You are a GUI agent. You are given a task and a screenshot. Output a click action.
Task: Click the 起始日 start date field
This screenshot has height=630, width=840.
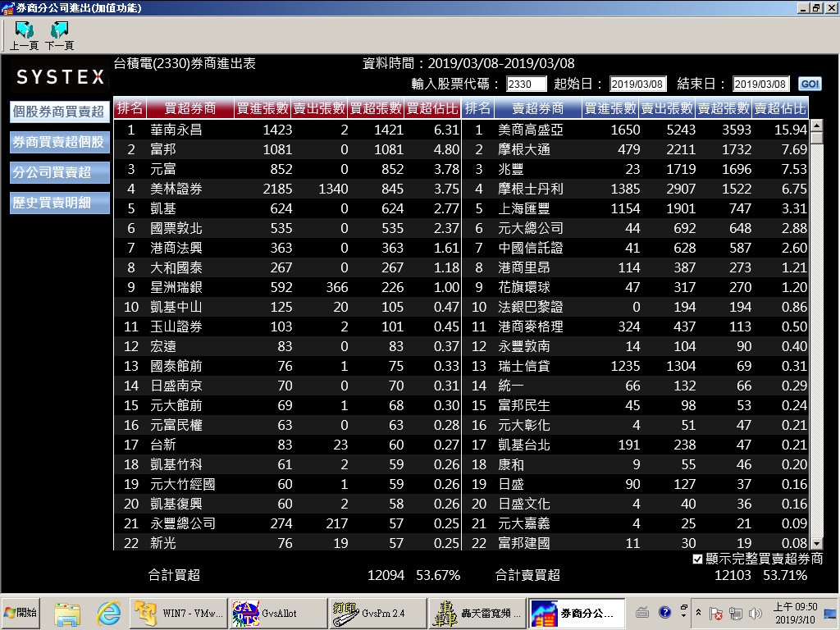pyautogui.click(x=637, y=84)
